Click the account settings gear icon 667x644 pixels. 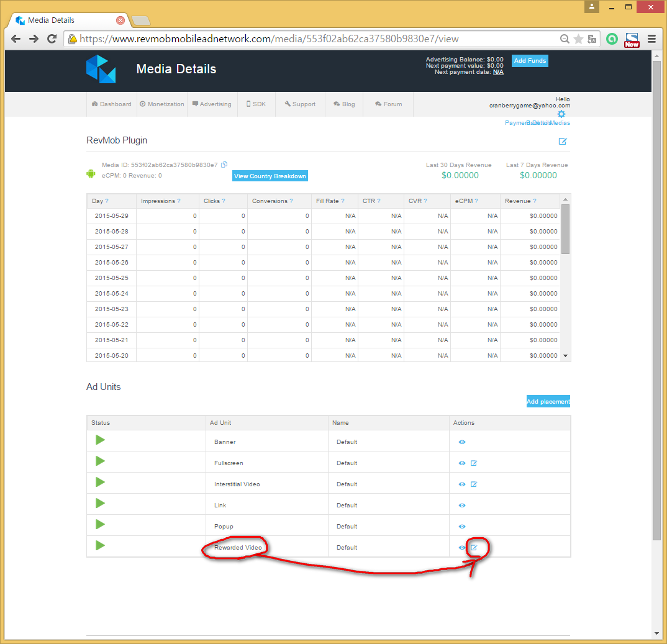point(561,114)
